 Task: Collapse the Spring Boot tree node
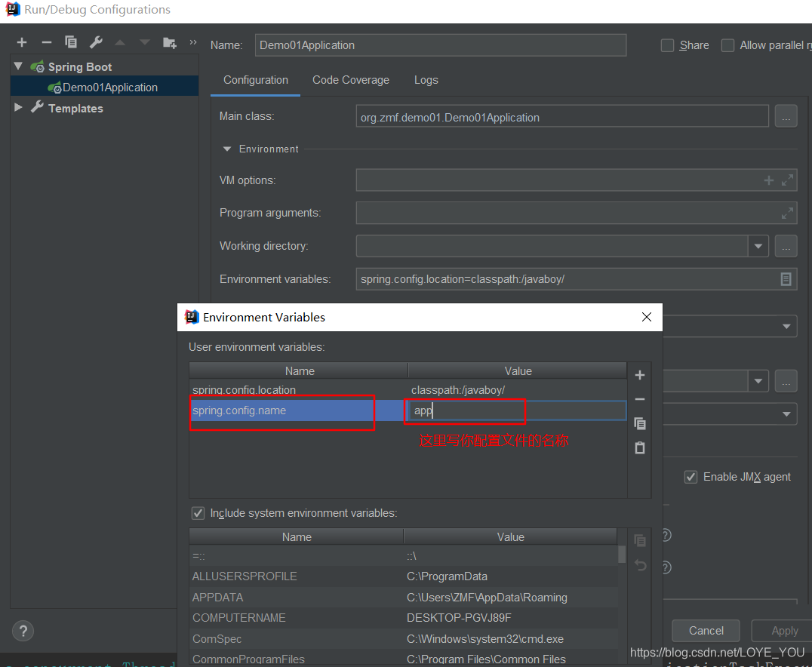19,66
